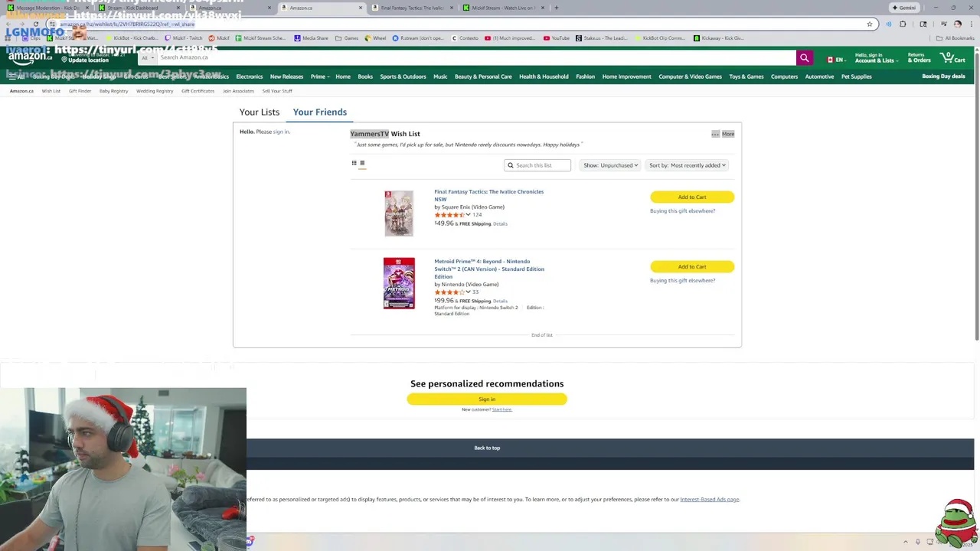The width and height of the screenshot is (980, 551).
Task: Open the Games bookmark folder
Action: (347, 37)
